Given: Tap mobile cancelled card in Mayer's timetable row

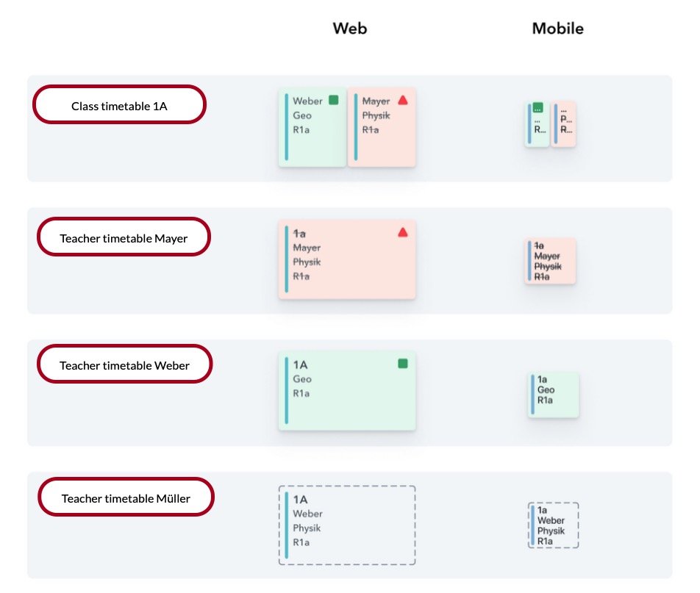Looking at the screenshot, I should click(550, 261).
